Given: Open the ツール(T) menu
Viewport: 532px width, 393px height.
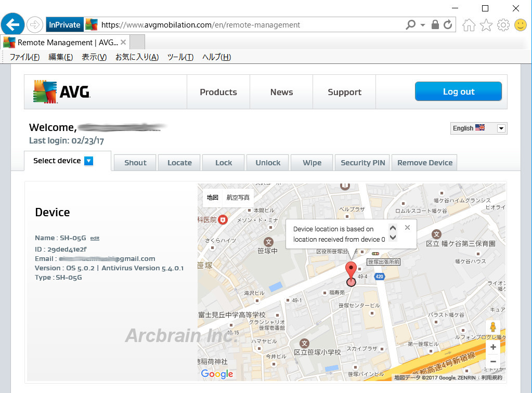Looking at the screenshot, I should point(180,57).
